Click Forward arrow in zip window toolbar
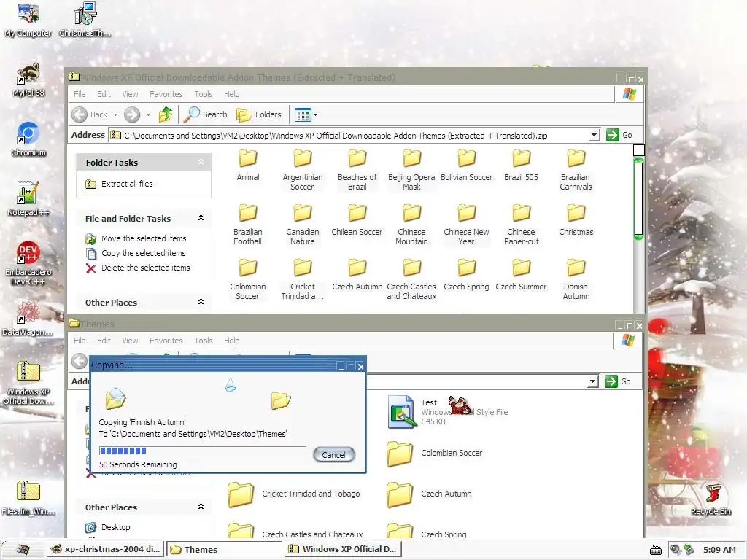Image resolution: width=747 pixels, height=560 pixels. coord(132,114)
